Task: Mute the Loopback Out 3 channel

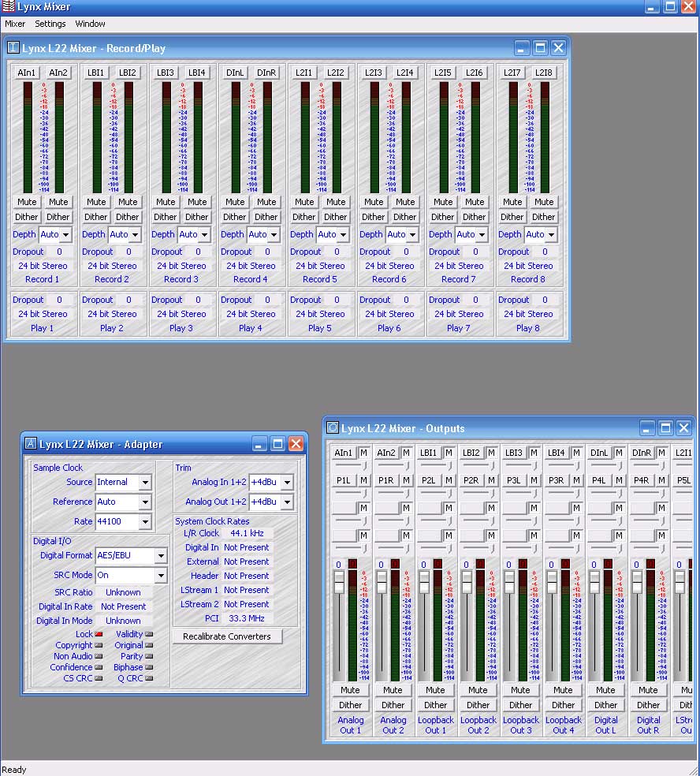Action: pos(520,690)
